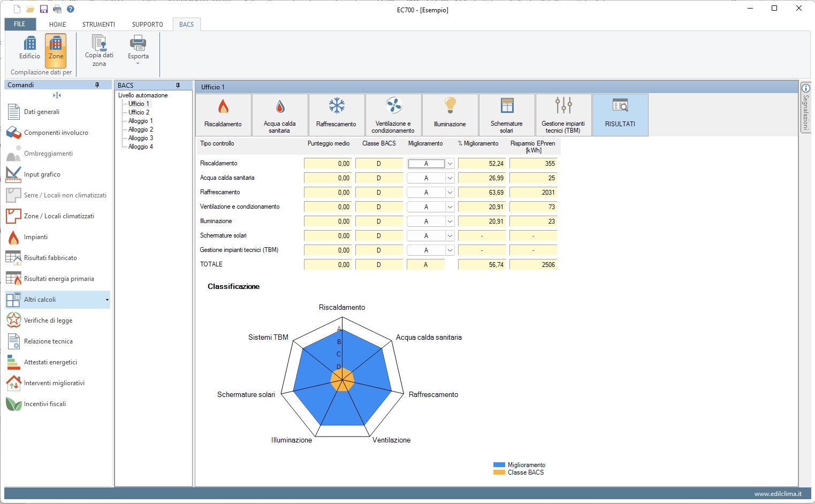Select Alloggio 1 in the BACS tree
This screenshot has width=815, height=504.
pos(141,121)
